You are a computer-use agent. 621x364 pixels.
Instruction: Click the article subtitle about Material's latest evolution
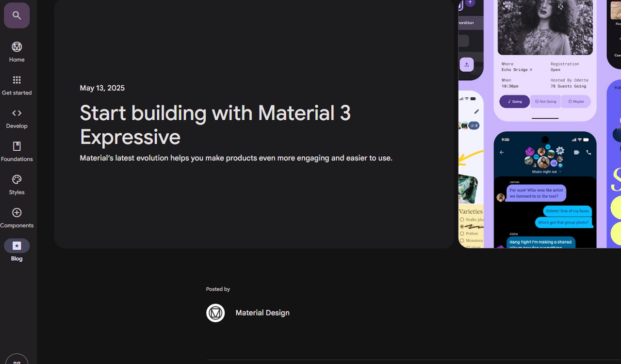[236, 158]
